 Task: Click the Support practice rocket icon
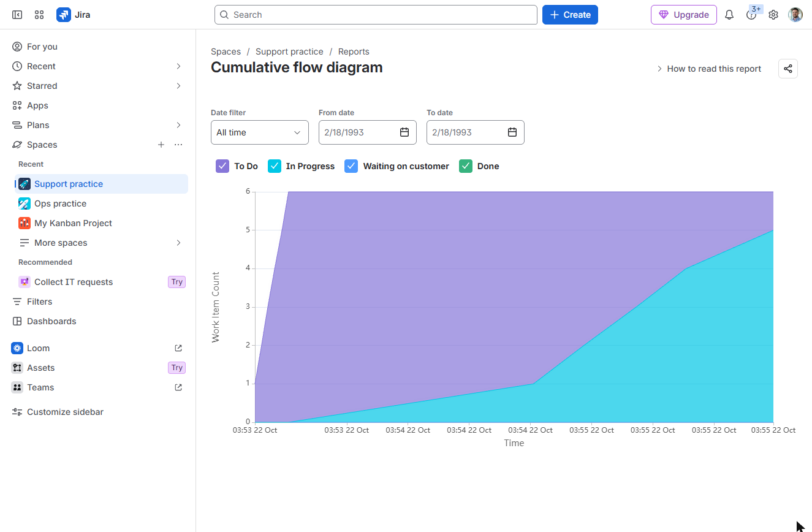click(x=25, y=184)
